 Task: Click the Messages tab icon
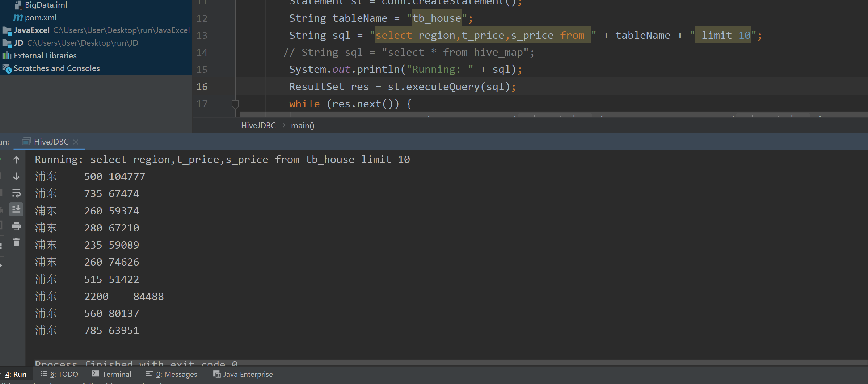149,373
